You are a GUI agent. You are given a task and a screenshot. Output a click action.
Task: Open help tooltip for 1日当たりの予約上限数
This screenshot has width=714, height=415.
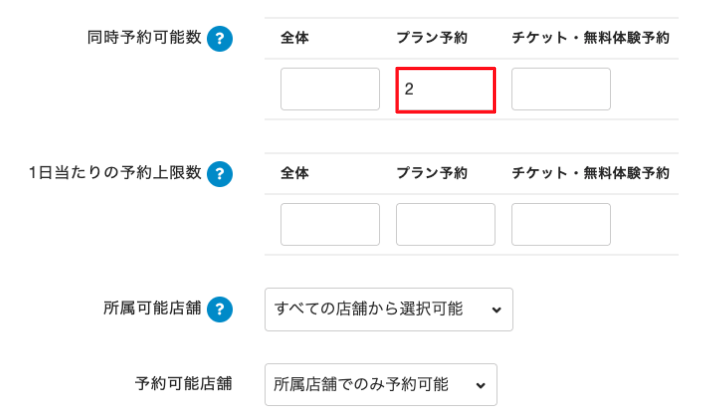[x=220, y=173]
